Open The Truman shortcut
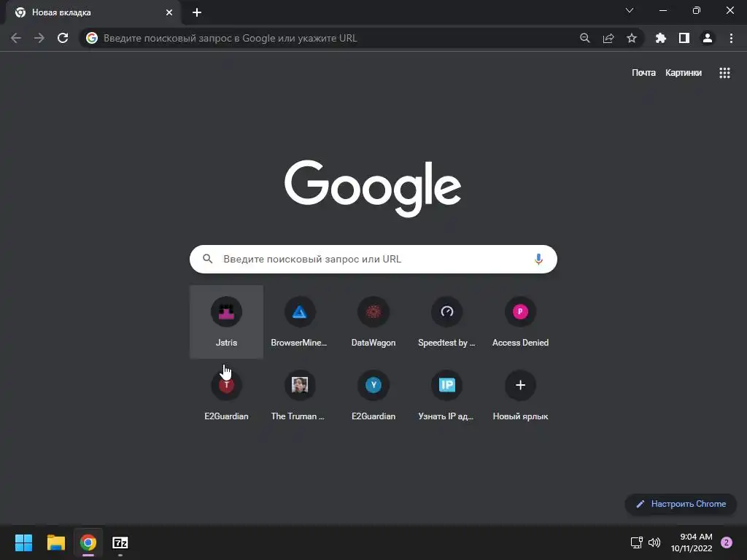Image resolution: width=747 pixels, height=560 pixels. coord(300,395)
